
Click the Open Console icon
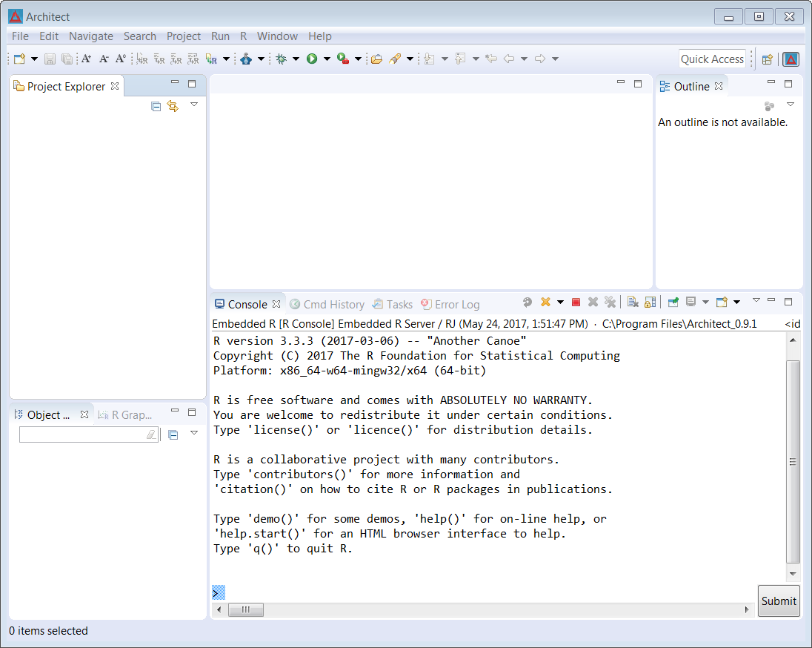[x=722, y=302]
